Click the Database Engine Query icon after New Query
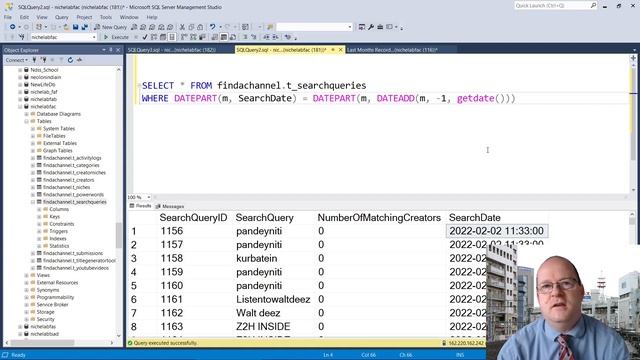This screenshot has width=640, height=360. (134, 27)
